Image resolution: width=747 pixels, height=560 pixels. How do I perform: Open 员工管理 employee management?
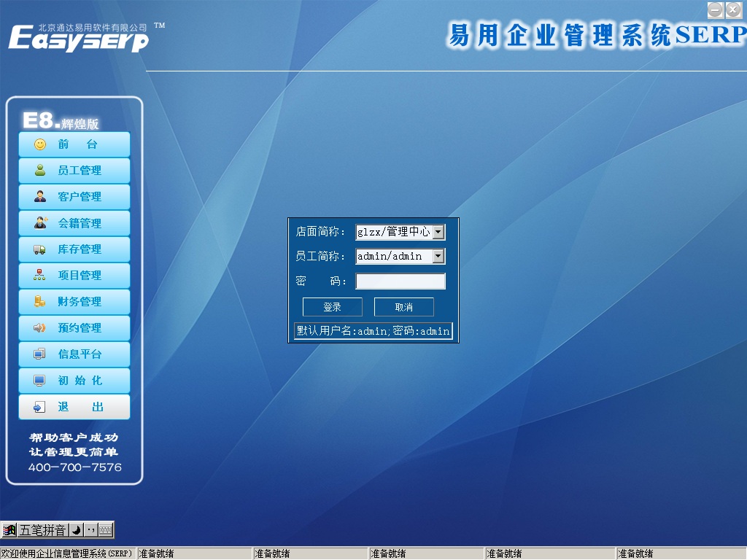click(74, 171)
